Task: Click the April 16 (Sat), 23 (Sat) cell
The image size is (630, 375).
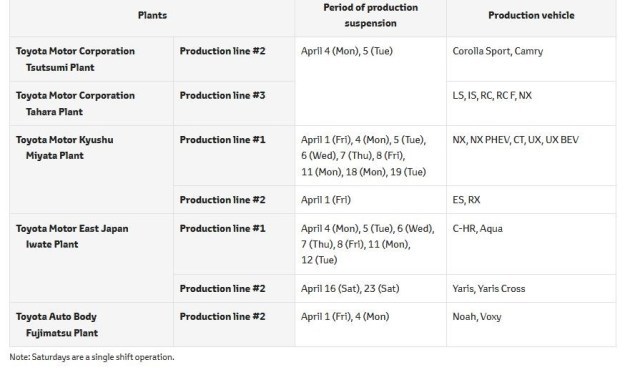Action: click(x=370, y=289)
